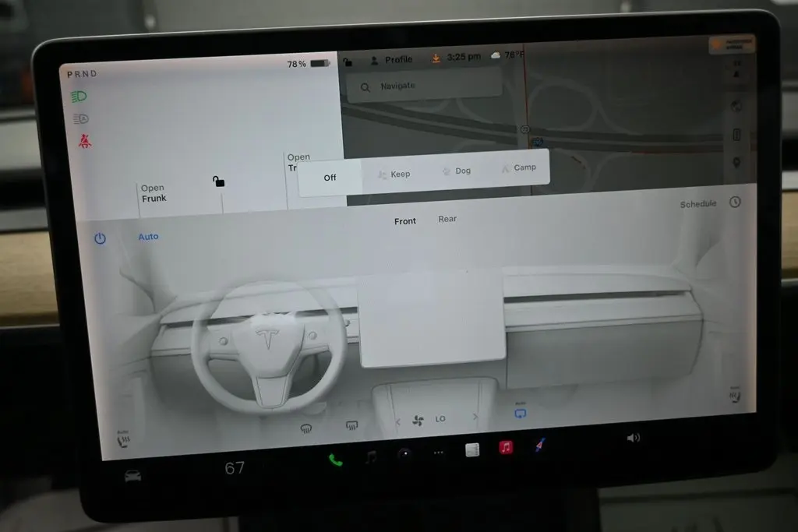The height and width of the screenshot is (532, 798).
Task: Open the red Music app
Action: pos(506,448)
